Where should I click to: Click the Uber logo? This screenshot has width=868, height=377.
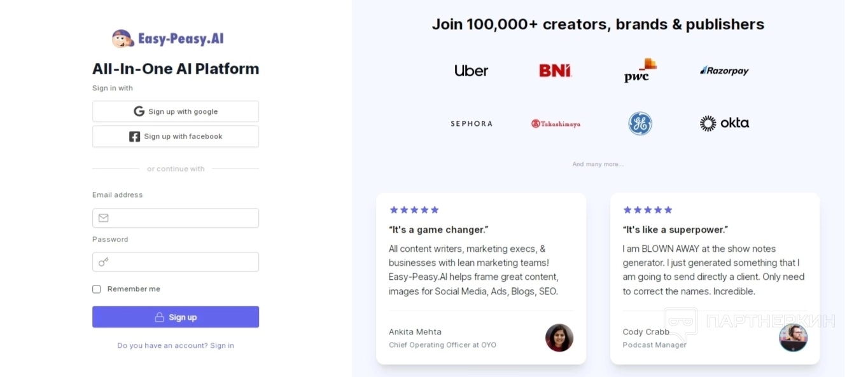471,71
